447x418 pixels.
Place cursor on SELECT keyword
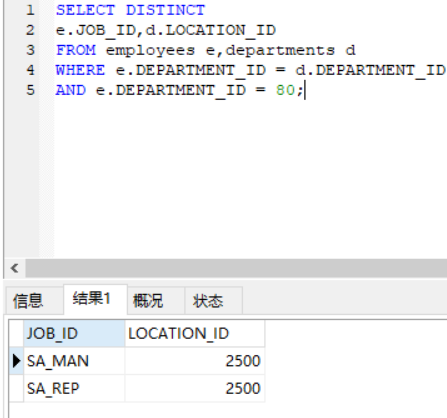85,10
